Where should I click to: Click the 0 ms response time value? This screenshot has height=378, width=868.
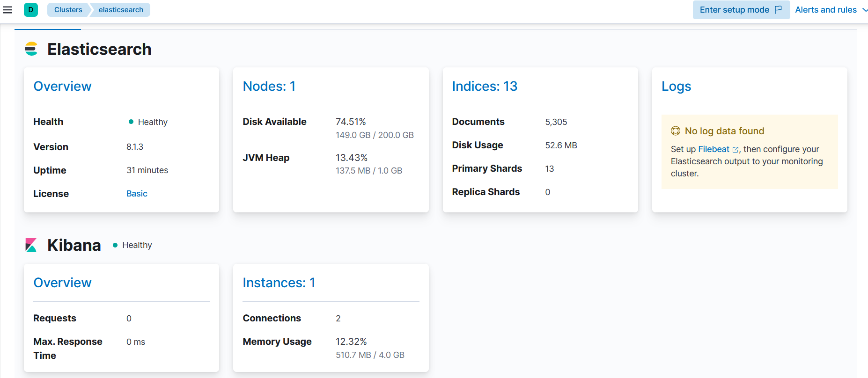pyautogui.click(x=136, y=342)
